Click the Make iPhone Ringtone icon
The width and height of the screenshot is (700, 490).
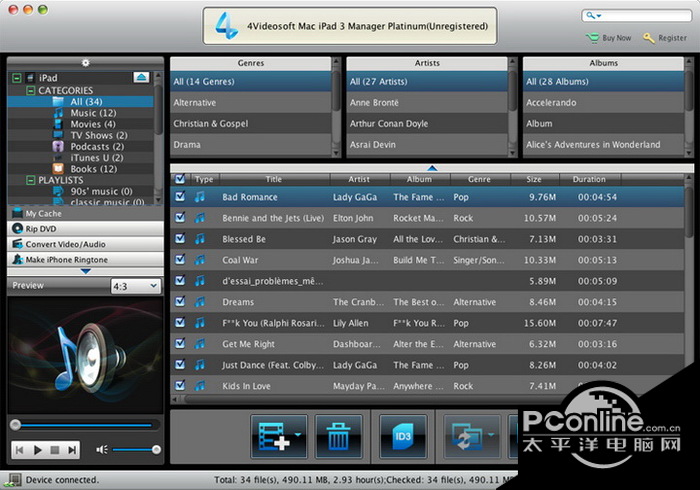tap(17, 259)
